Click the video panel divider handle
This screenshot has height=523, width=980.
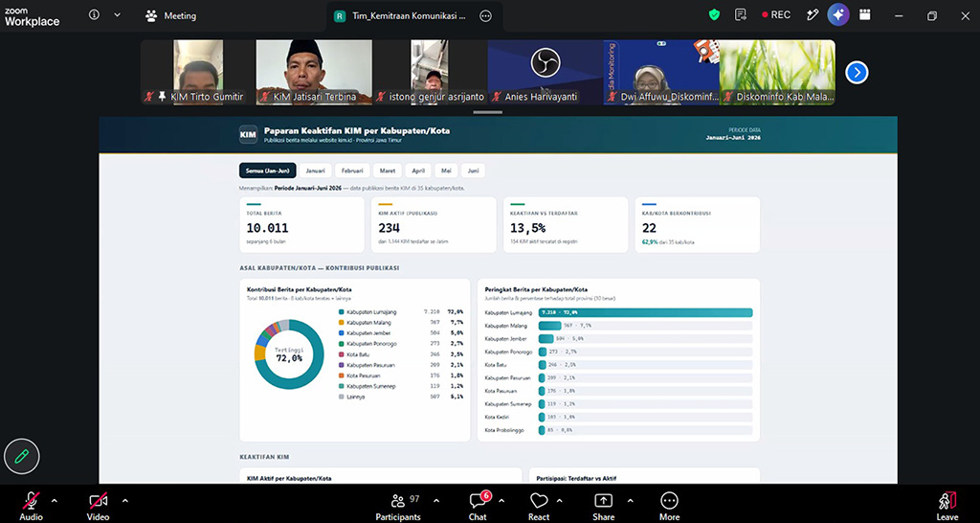click(x=488, y=112)
